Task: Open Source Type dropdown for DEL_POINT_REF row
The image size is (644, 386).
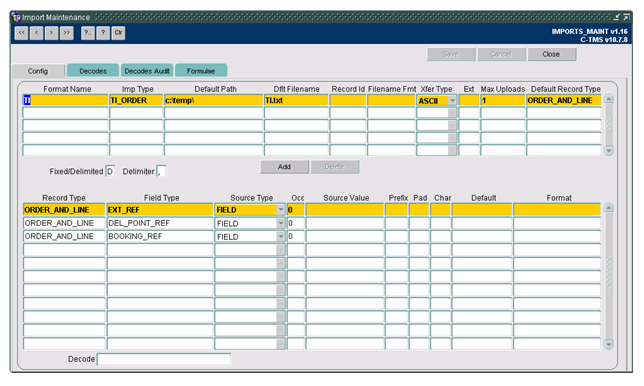Action: pos(281,223)
